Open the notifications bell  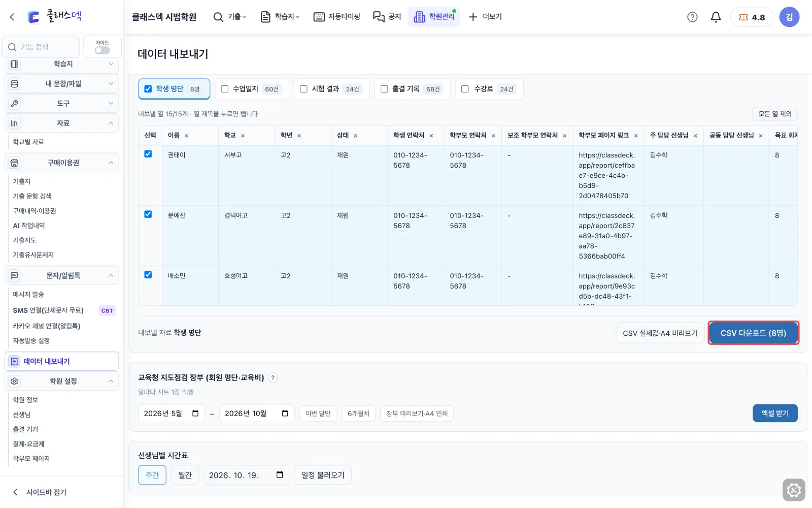click(x=716, y=17)
